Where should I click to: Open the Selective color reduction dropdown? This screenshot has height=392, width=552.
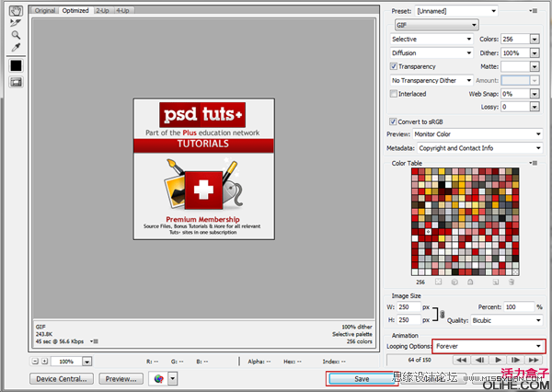[431, 39]
